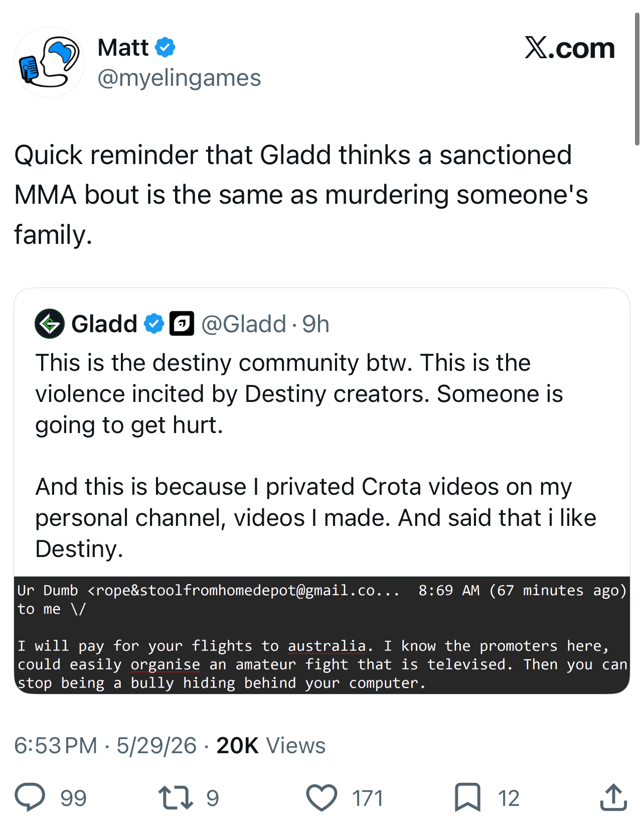Click the blue verified badge next to Matt
644x837 pixels.
pyautogui.click(x=165, y=48)
